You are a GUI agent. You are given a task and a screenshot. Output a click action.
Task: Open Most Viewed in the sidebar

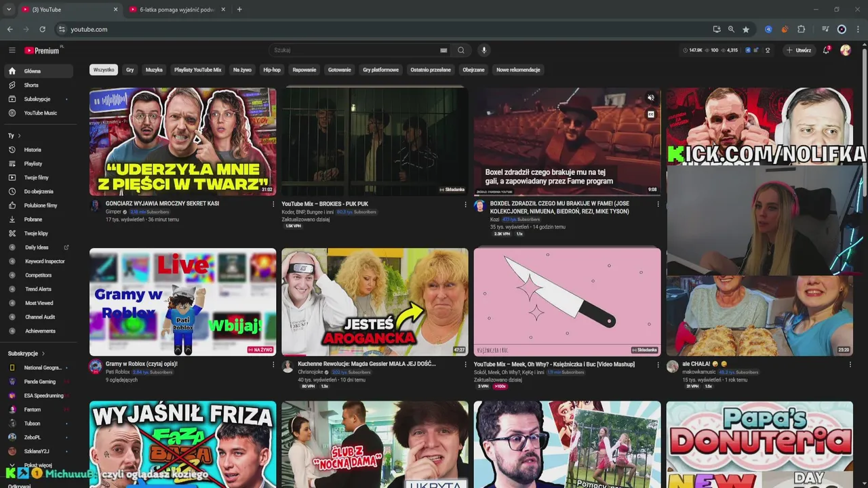tap(39, 303)
